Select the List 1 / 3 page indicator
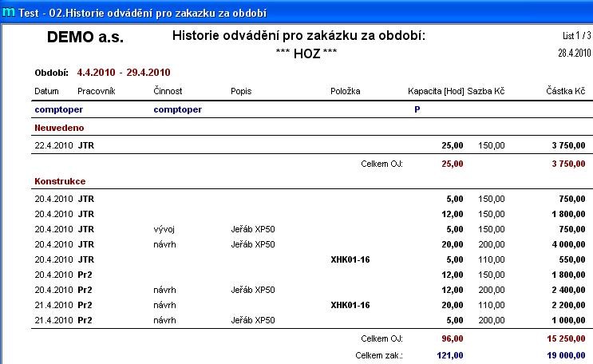Screen dimensions: 593x364 (576, 37)
